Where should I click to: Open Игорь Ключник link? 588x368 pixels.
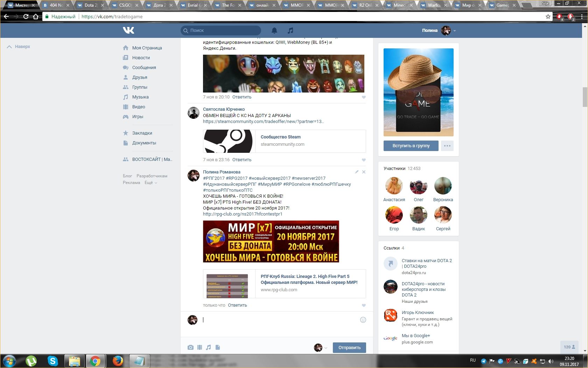click(x=418, y=313)
